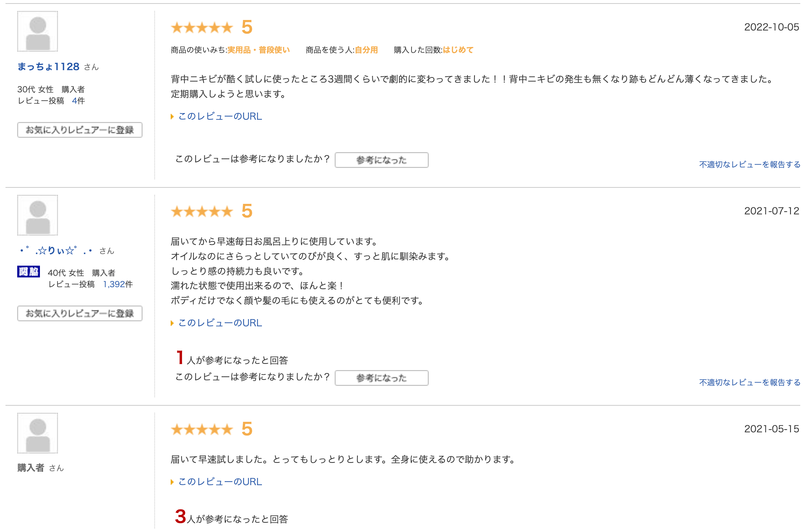Click まっちょ1128's profile avatar

pyautogui.click(x=38, y=32)
